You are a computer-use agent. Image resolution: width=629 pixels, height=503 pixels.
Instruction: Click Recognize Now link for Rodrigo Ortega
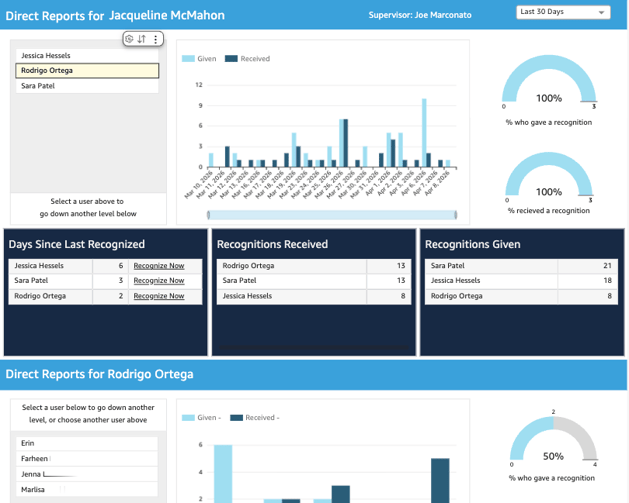tap(159, 296)
